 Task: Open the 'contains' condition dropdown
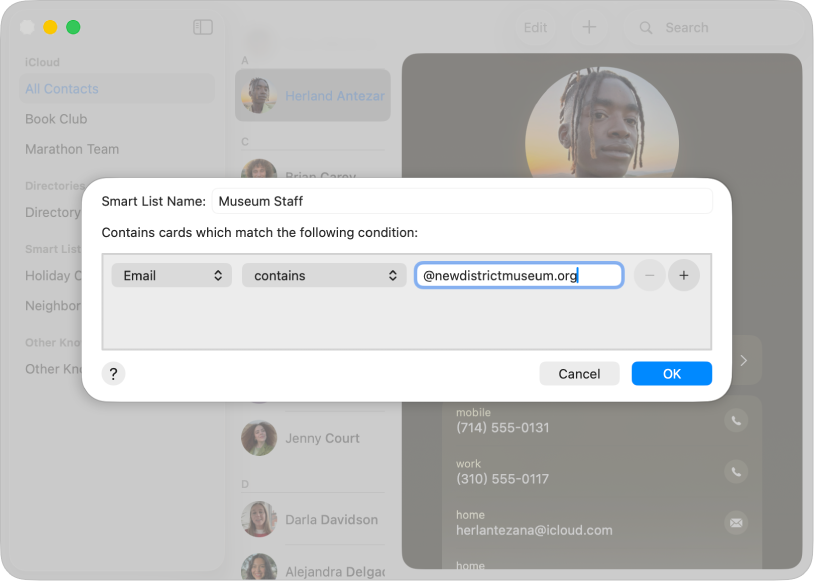(x=323, y=274)
